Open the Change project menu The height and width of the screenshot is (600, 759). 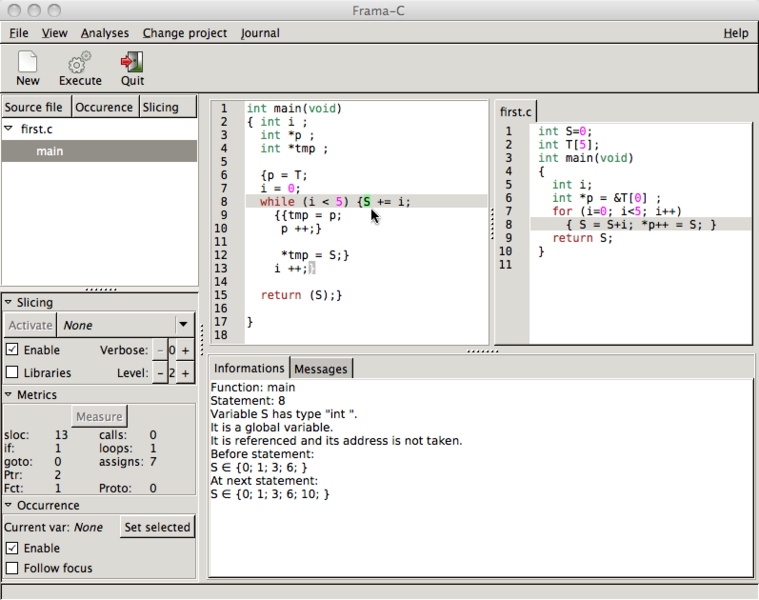click(184, 33)
